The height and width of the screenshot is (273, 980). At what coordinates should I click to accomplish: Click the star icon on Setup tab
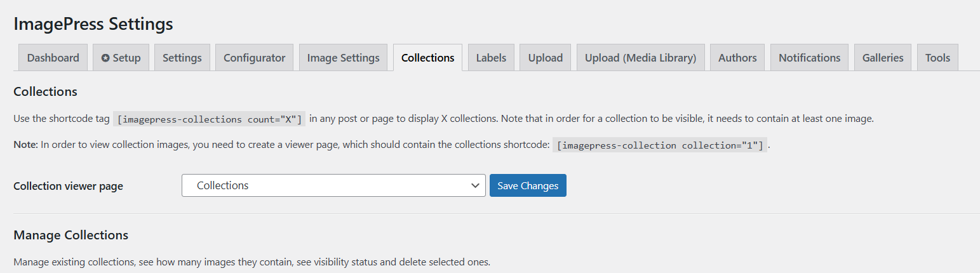click(x=105, y=58)
